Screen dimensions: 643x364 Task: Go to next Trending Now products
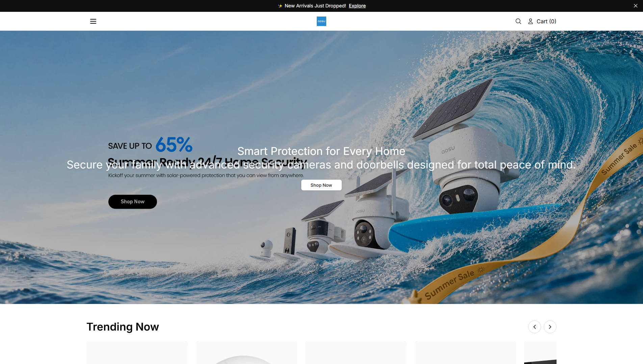click(x=550, y=327)
